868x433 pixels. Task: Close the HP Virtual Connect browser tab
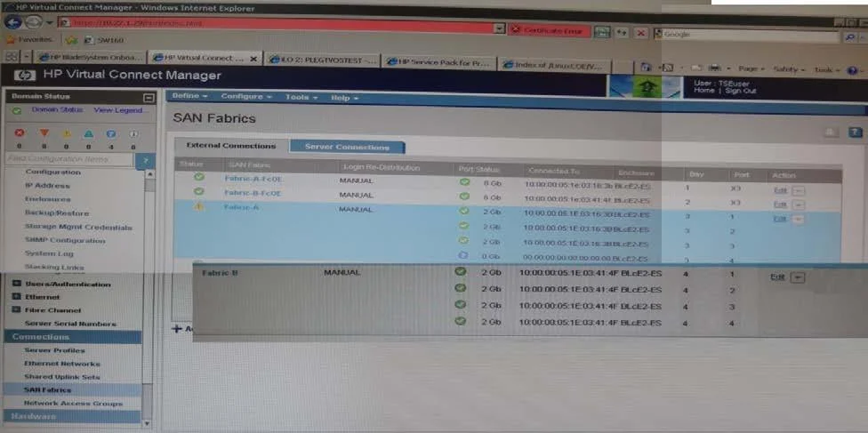coord(253,59)
